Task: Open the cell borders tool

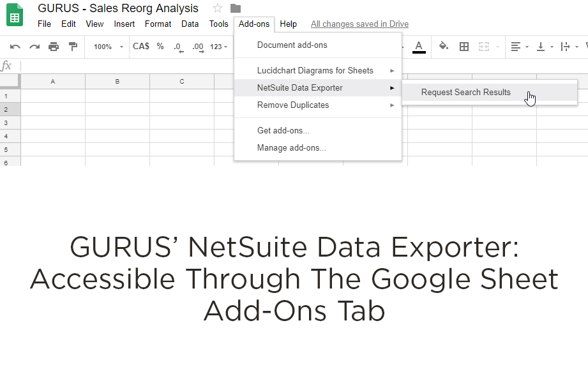Action: point(464,47)
